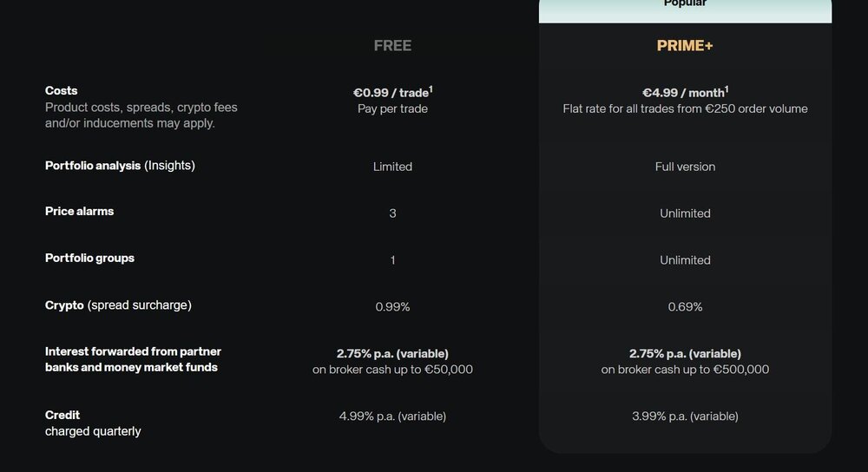Click the 4.99% p.a. credit rate
The height and width of the screenshot is (472, 868).
392,416
